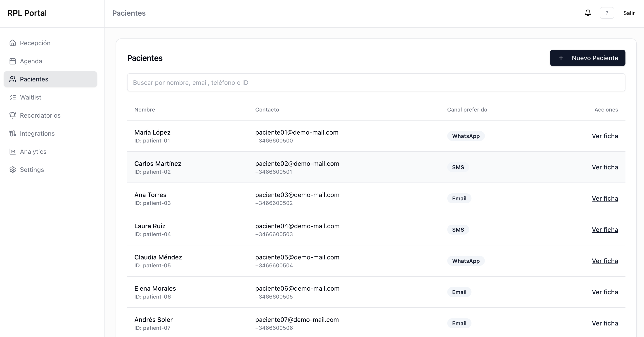The height and width of the screenshot is (337, 644).
Task: Click Andrés Soler's Email channel badge
Action: [x=459, y=323]
